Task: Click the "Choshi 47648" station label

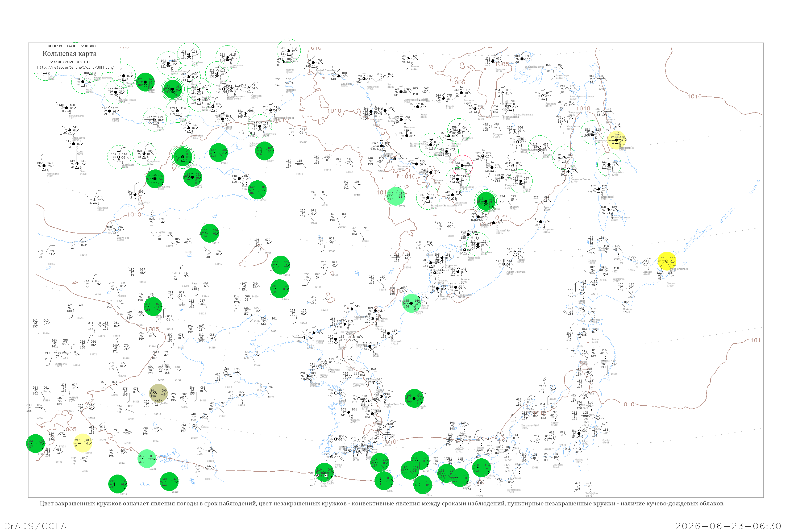Action: click(x=606, y=441)
